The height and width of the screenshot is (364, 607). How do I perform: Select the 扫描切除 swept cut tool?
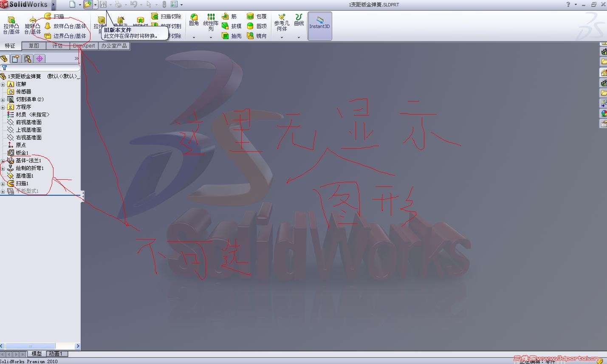click(166, 16)
